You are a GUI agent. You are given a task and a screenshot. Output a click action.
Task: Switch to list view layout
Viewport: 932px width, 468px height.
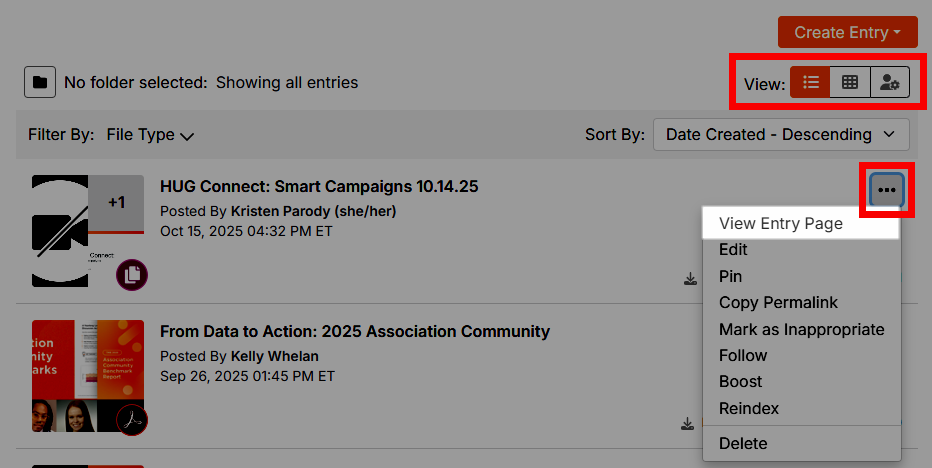[x=811, y=83]
